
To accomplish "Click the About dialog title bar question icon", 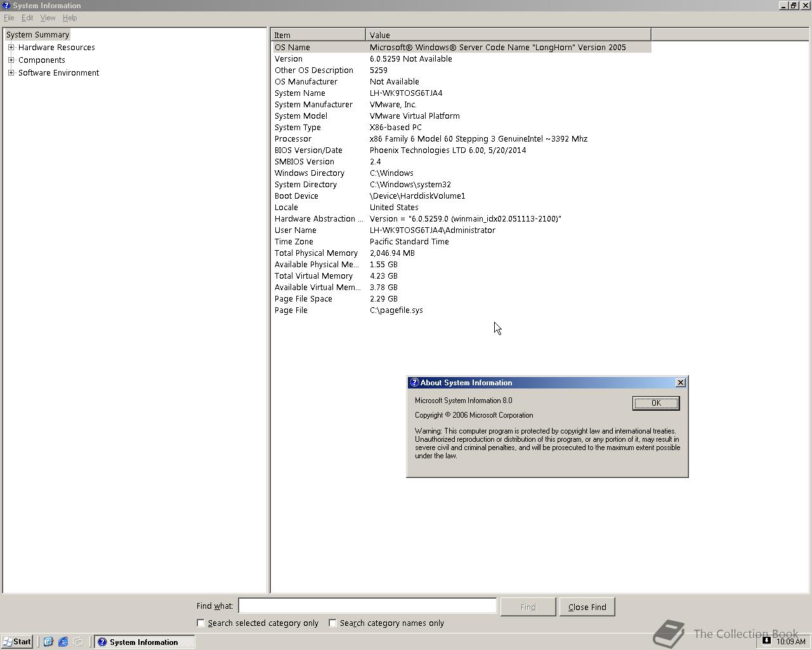I will pyautogui.click(x=414, y=382).
